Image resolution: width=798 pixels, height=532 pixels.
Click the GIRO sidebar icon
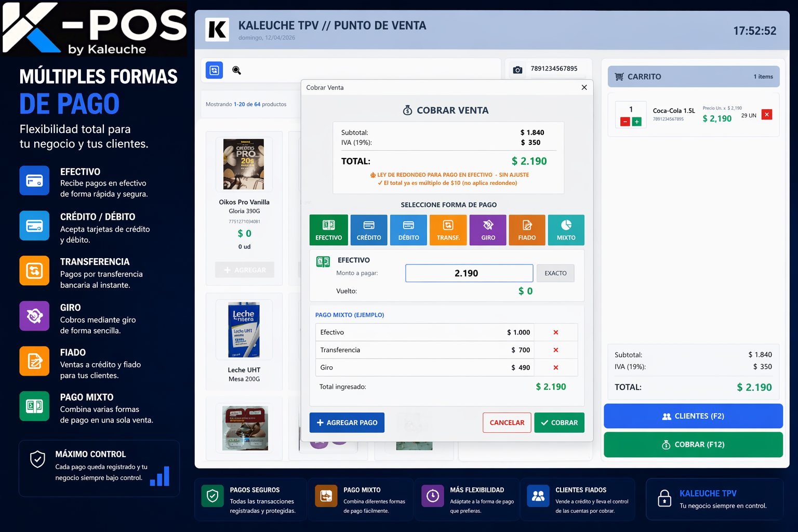[x=34, y=316]
